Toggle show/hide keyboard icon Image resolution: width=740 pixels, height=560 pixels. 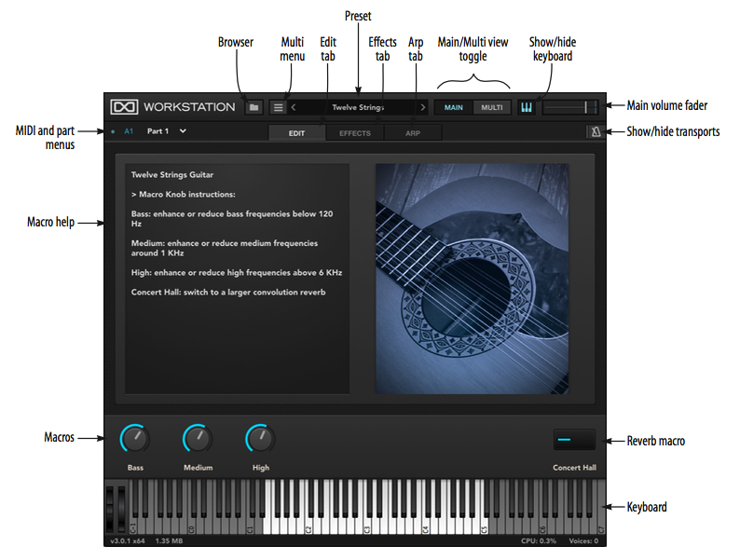click(x=527, y=107)
